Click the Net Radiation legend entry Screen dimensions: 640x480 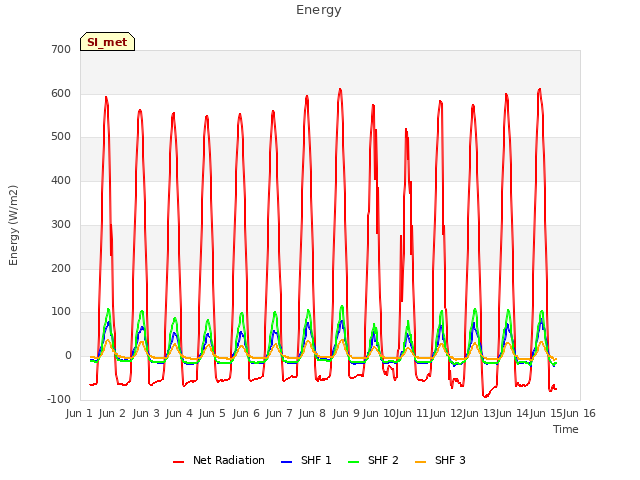click(x=219, y=460)
